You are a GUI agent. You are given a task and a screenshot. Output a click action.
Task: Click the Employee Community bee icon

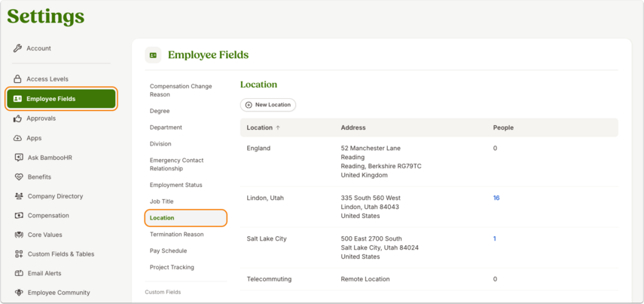[19, 293]
